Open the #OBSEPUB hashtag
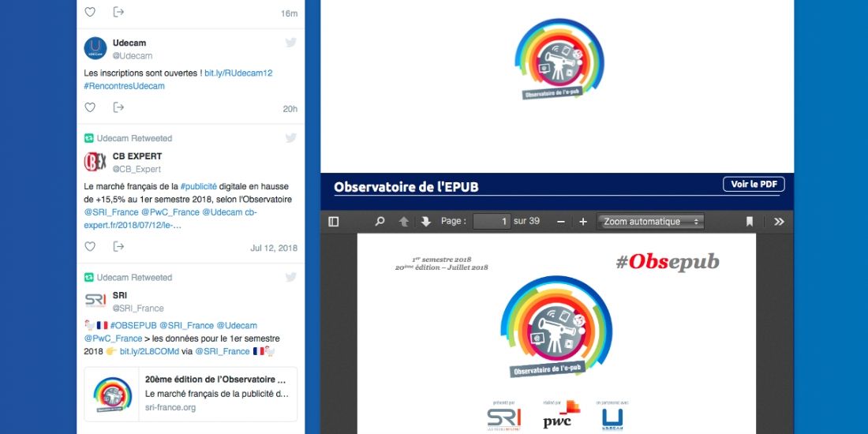The image size is (868, 434). click(133, 325)
